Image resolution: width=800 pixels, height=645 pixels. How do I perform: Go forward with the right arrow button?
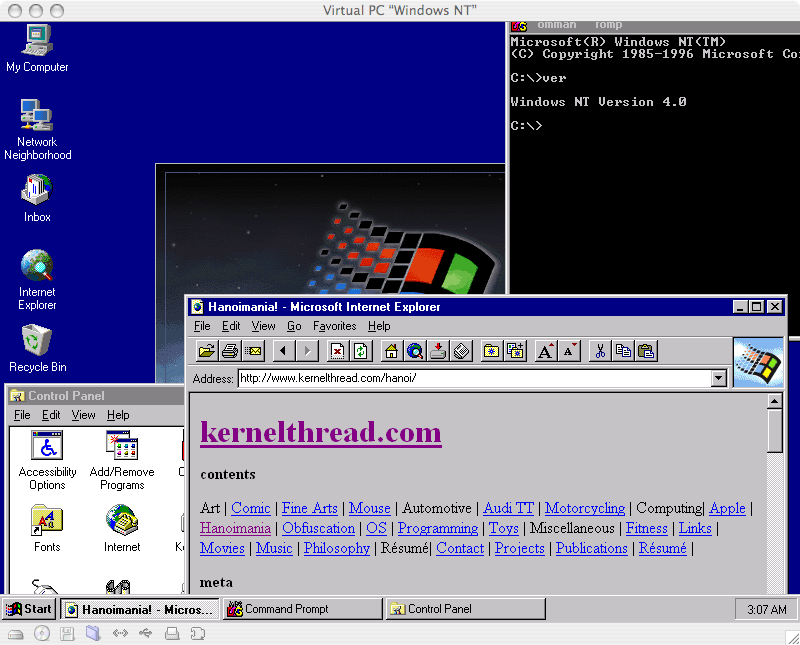coord(307,351)
